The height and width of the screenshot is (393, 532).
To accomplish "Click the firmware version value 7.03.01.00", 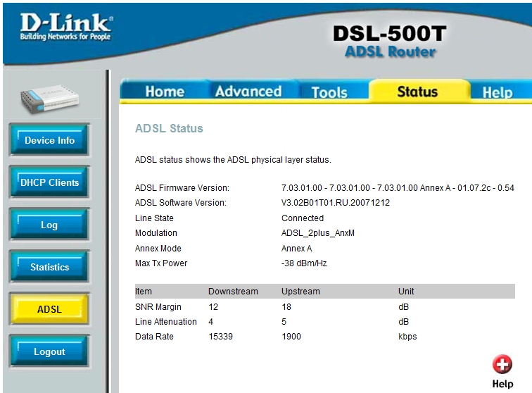I will pos(398,188).
